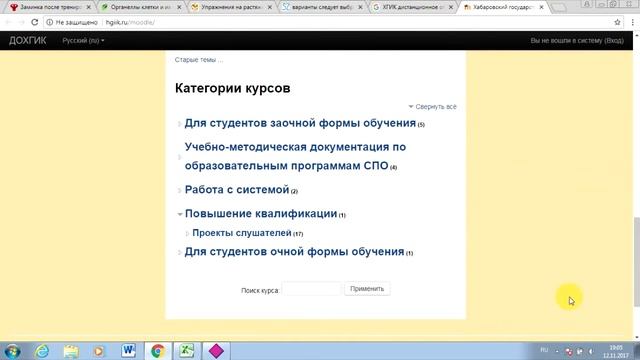The width and height of the screenshot is (640, 360).
Task: Switch to Chrome in the taskbar
Action: coord(158,351)
